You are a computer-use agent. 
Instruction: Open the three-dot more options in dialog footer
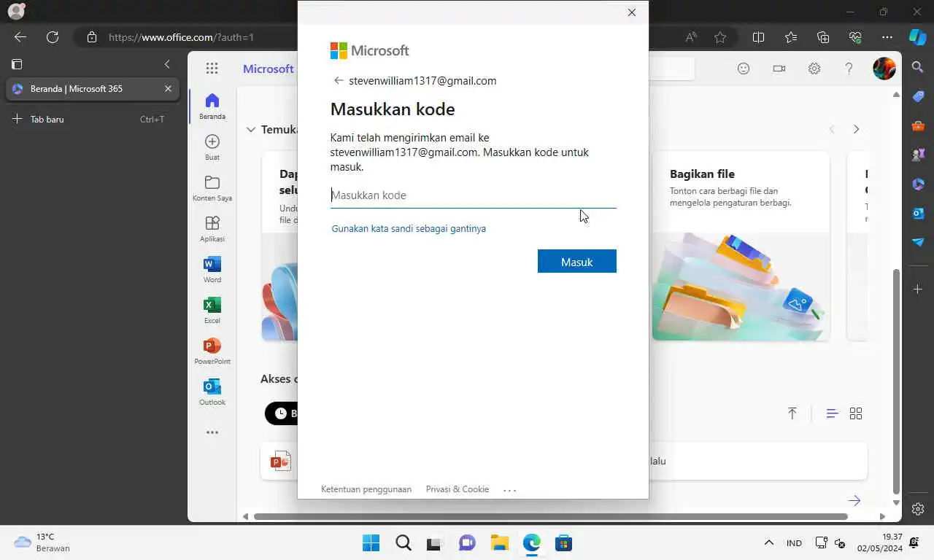pyautogui.click(x=509, y=490)
